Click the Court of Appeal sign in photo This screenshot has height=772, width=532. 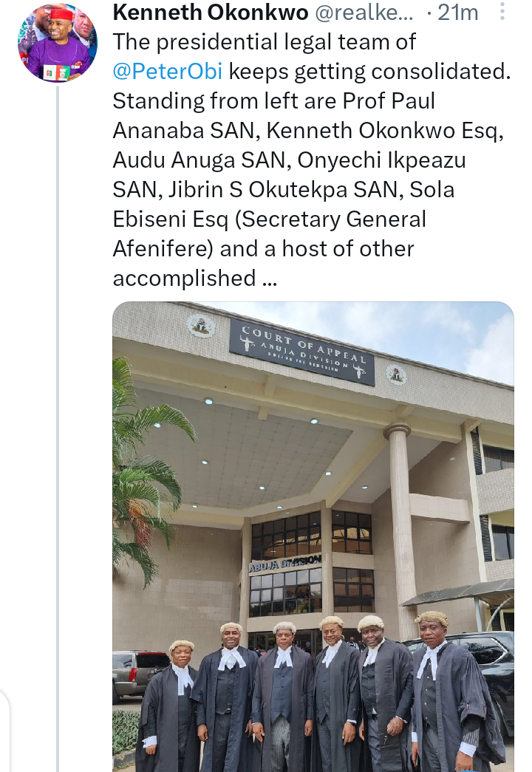click(302, 352)
